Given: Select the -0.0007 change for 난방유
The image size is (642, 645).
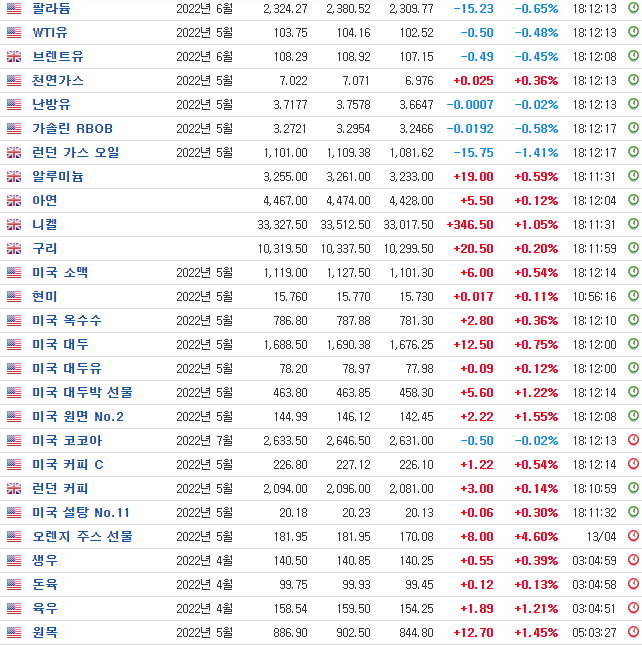Looking at the screenshot, I should tap(470, 104).
